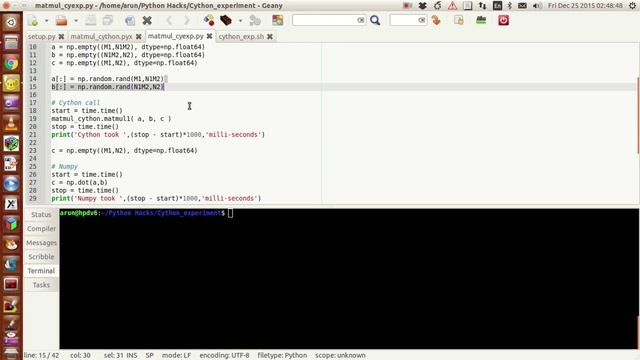Open the color chooser dialog

point(278,20)
